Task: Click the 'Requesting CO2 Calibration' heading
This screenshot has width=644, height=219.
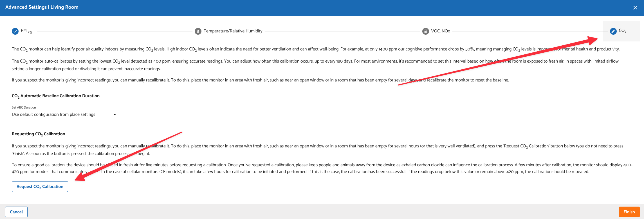Action: click(x=39, y=134)
